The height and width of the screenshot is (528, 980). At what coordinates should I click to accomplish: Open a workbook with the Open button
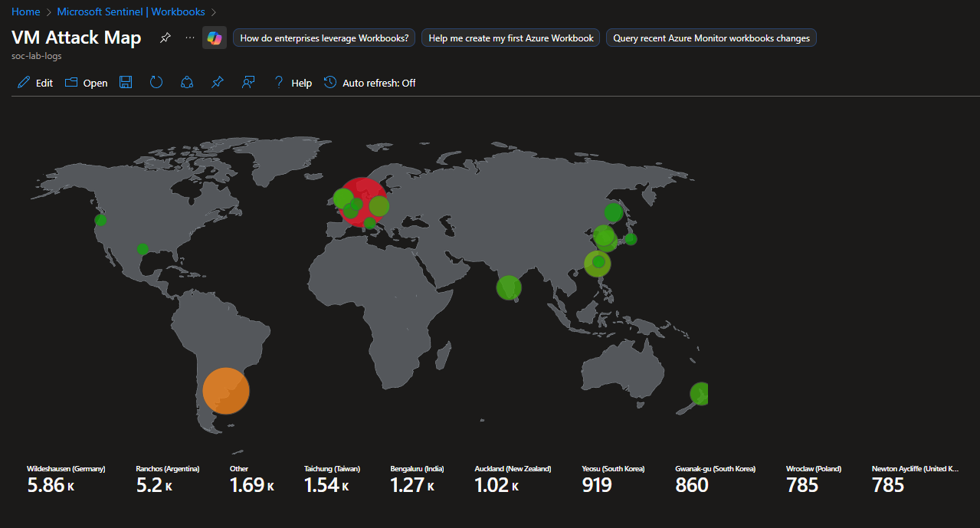(x=86, y=83)
